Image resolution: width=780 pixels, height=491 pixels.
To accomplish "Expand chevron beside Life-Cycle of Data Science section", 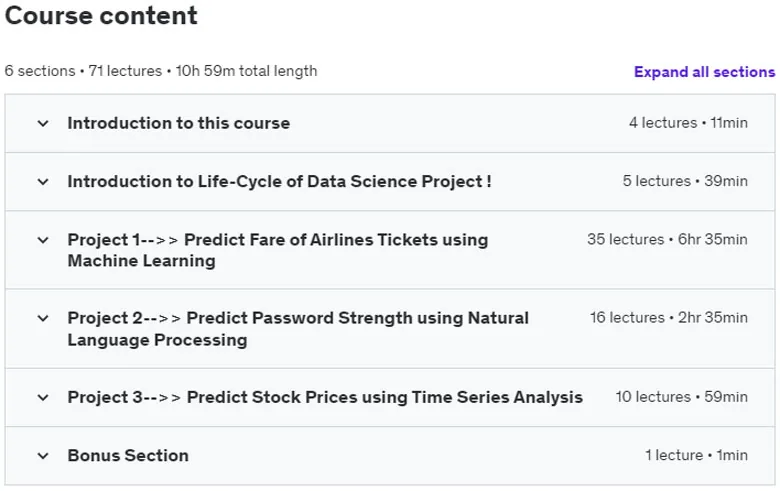I will (x=43, y=182).
